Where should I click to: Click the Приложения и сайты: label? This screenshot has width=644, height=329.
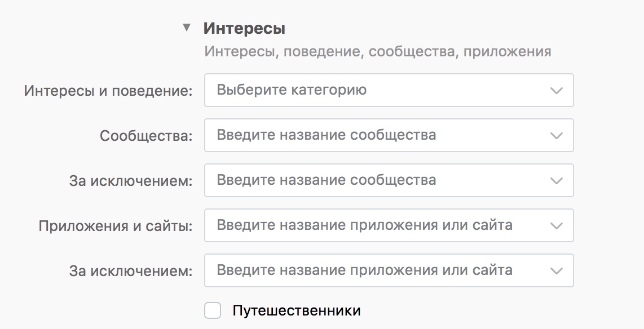pyautogui.click(x=116, y=226)
